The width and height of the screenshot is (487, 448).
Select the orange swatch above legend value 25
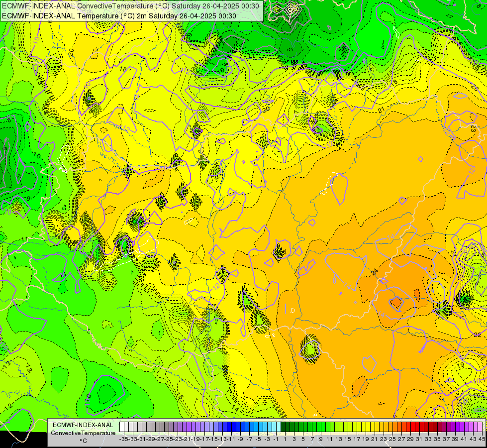point(390,427)
